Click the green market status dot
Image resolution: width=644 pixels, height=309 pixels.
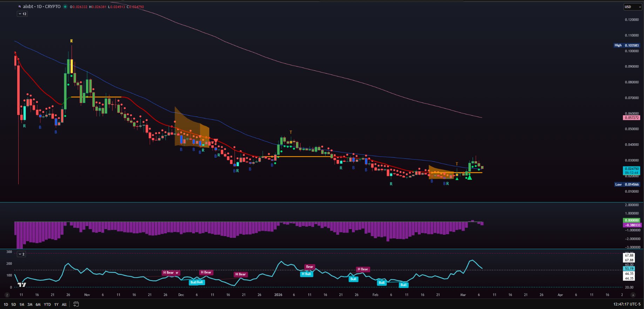click(x=65, y=7)
